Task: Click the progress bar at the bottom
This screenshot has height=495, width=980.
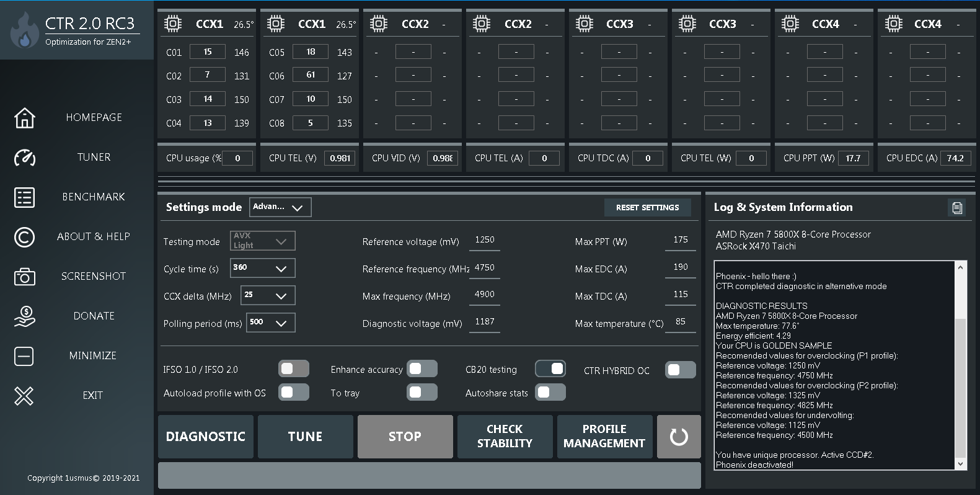Action: tap(430, 476)
